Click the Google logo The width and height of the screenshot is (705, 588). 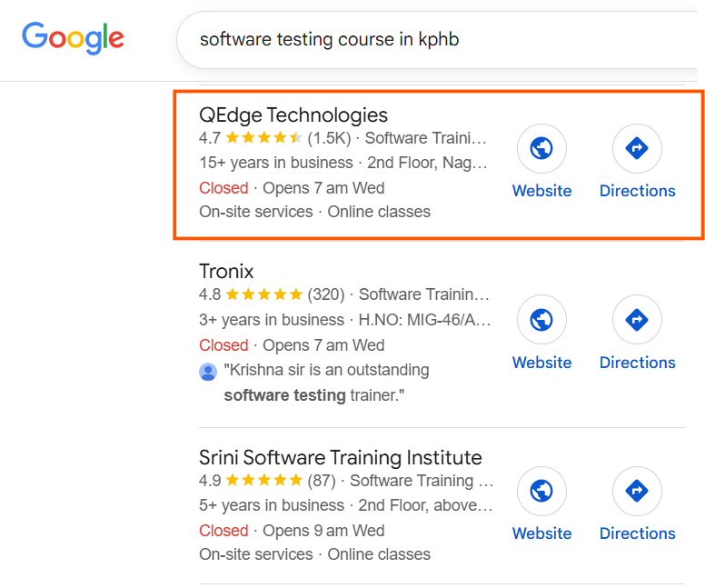(x=73, y=38)
